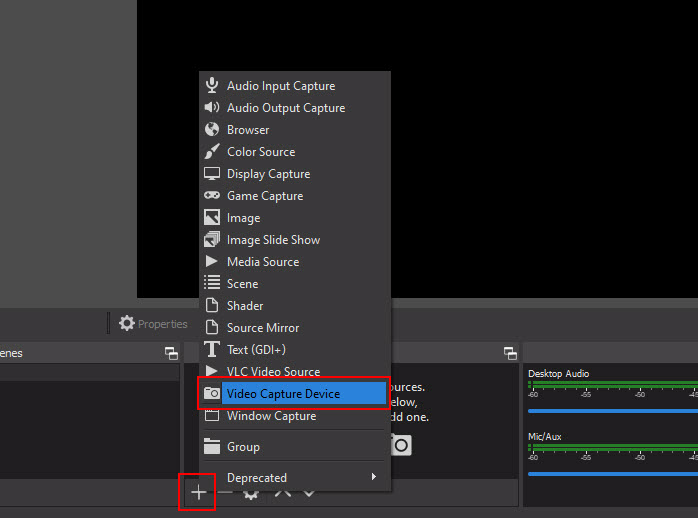Click the gear icon next to Properties
Image resolution: width=698 pixels, height=518 pixels.
coord(127,323)
